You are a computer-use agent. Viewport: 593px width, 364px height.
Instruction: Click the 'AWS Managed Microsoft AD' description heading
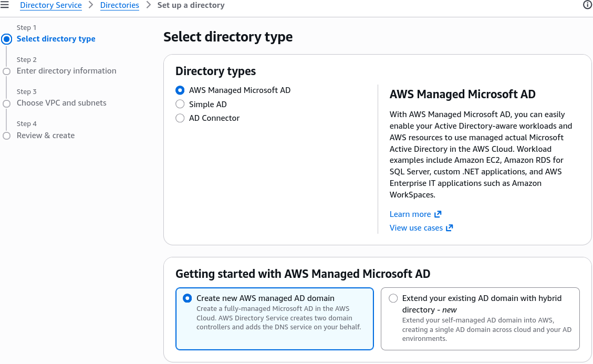(463, 94)
